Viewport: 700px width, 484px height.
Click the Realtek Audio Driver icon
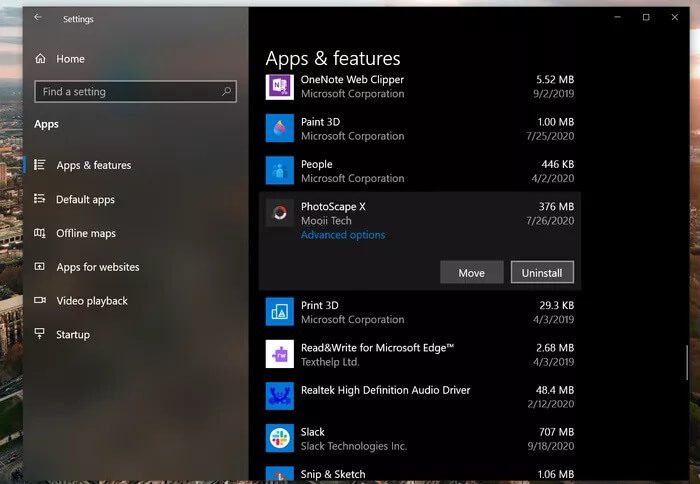coord(280,396)
